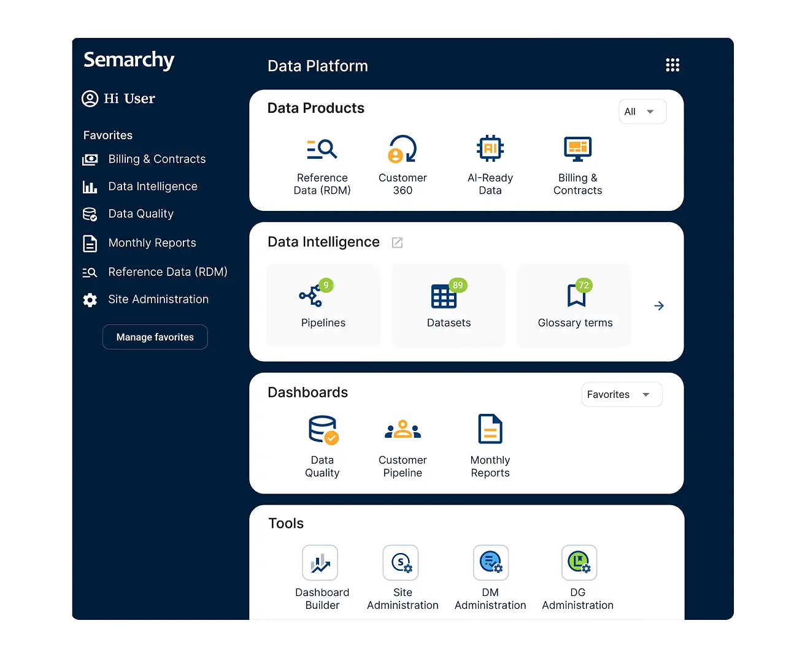Image resolution: width=805 pixels, height=672 pixels.
Task: Click the Datasets label text
Action: click(449, 323)
